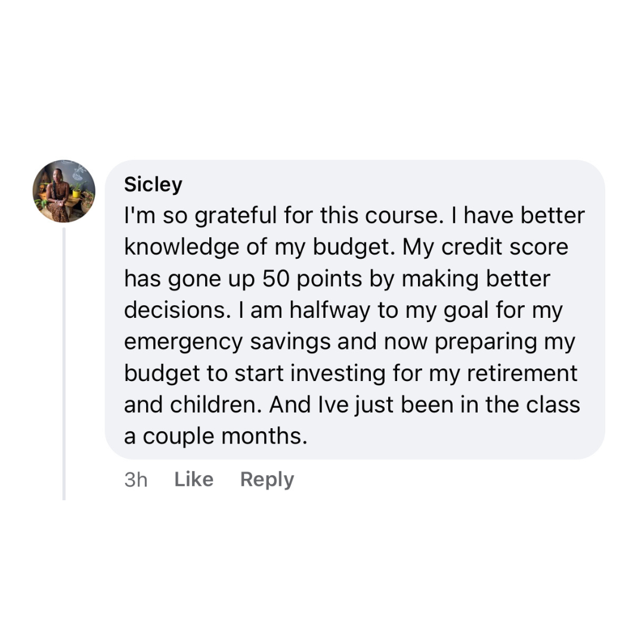Open Sicley's profile picture

(x=64, y=191)
